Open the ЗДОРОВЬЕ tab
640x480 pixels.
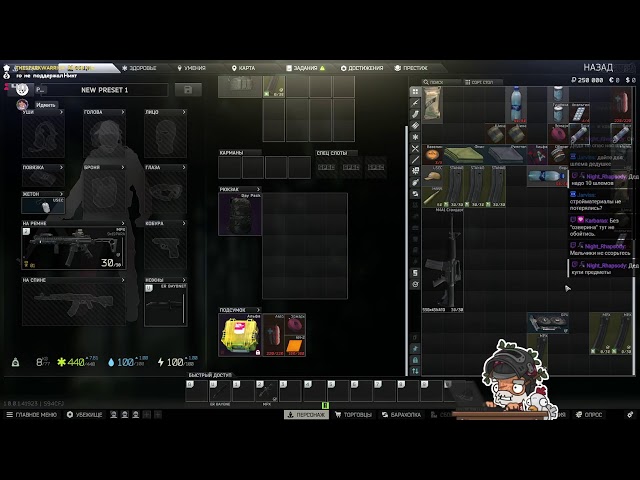pyautogui.click(x=139, y=68)
